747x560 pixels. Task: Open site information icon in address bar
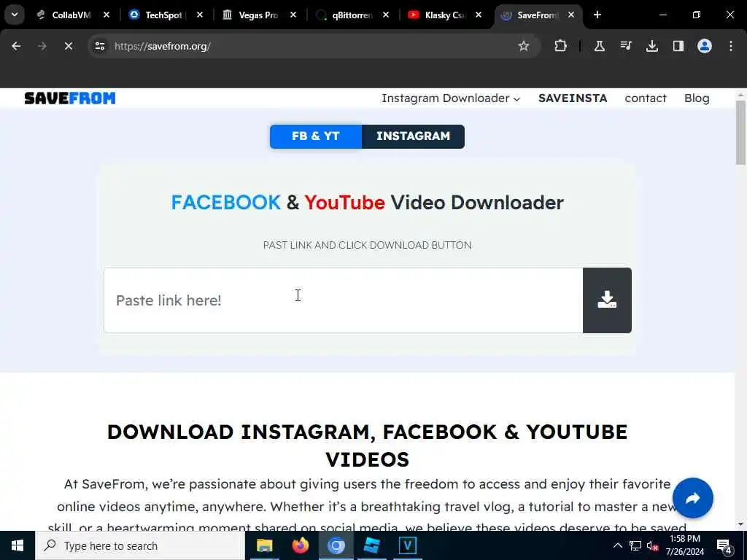pos(100,46)
